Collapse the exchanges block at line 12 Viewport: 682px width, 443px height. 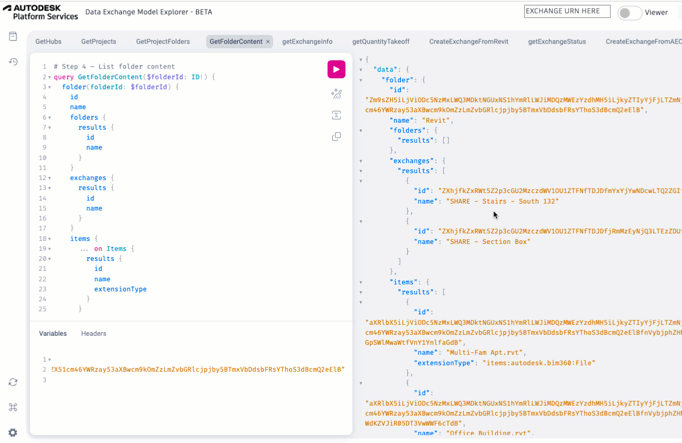50,178
